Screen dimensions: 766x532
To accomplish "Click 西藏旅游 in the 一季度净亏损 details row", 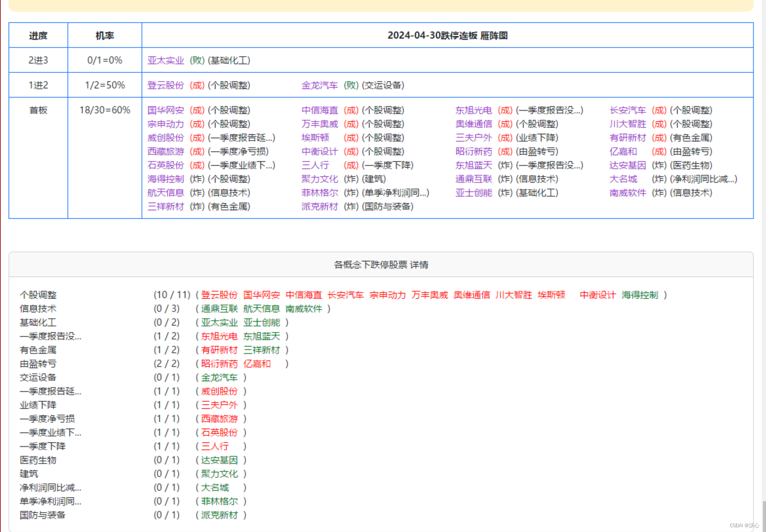I will pos(219,419).
